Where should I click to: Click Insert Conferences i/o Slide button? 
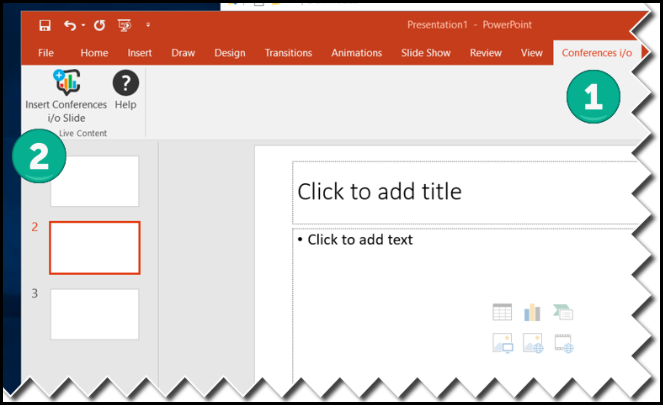(x=66, y=97)
